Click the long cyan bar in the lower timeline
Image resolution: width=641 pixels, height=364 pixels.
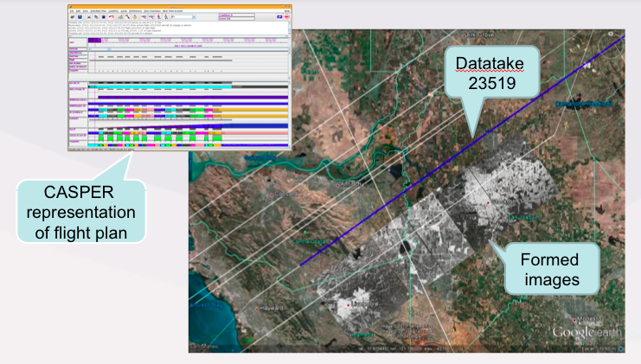click(160, 86)
